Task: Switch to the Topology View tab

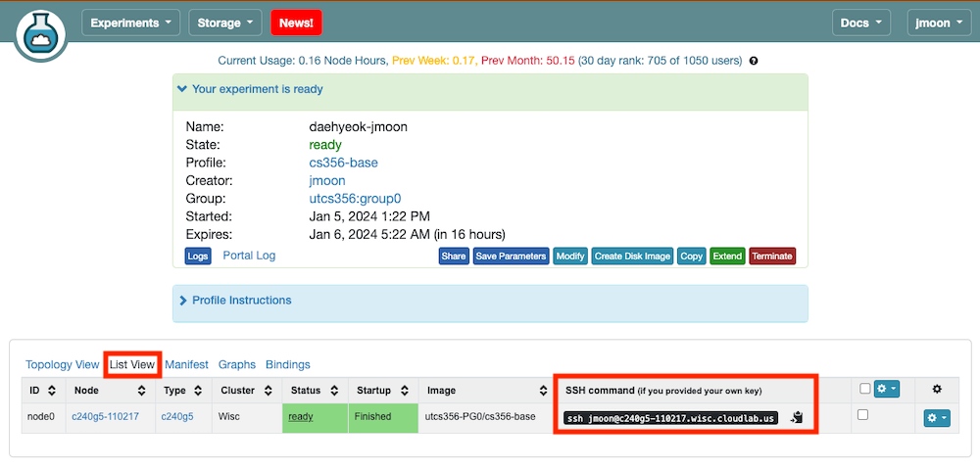Action: coord(62,364)
